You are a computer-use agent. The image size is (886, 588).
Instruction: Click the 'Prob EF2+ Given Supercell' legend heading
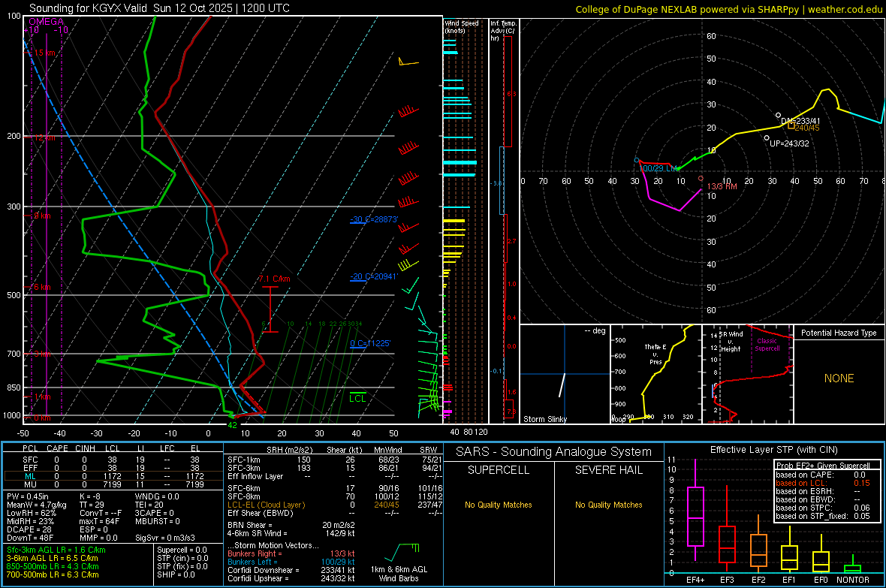[823, 466]
